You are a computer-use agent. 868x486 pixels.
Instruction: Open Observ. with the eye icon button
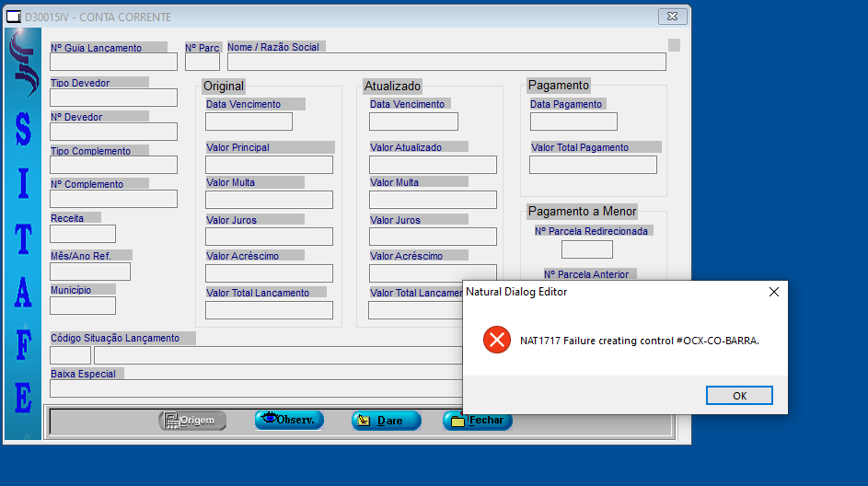click(289, 420)
